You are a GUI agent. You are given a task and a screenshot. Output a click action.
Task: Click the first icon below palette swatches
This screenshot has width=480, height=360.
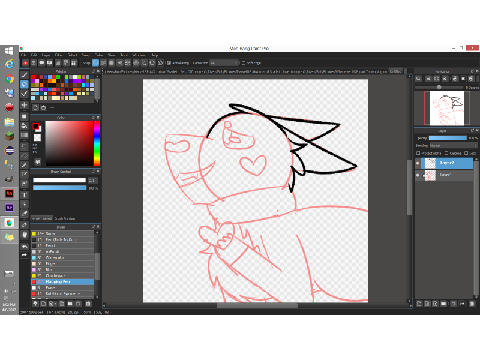(x=35, y=108)
